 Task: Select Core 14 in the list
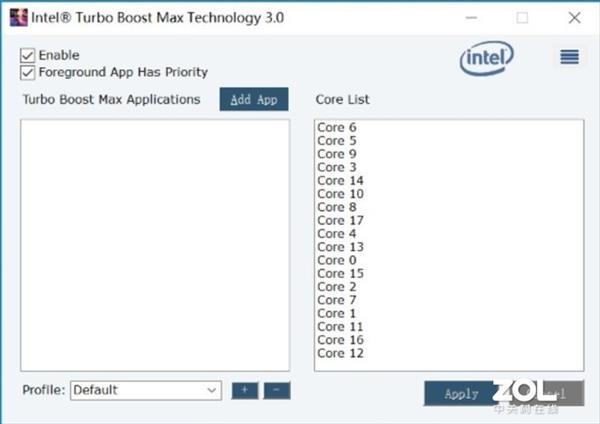340,181
